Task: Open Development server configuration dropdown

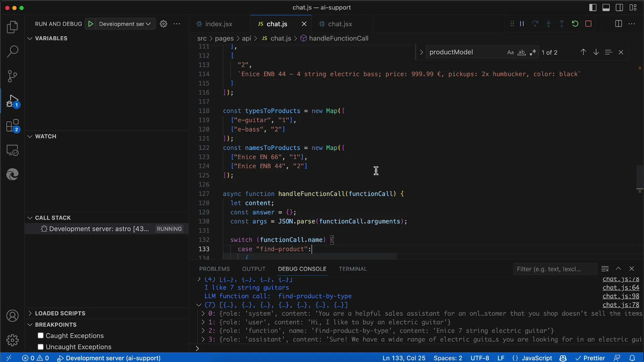Action: point(125,24)
